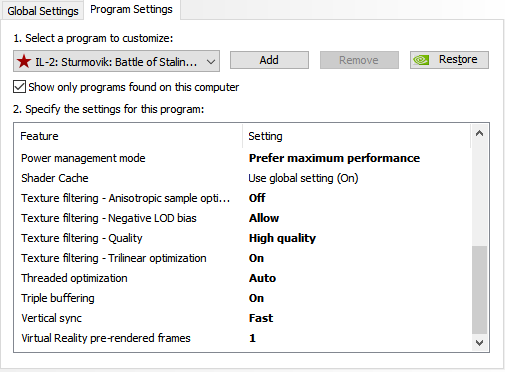
Task: Open the Trilinear optimization On value
Action: 256,258
